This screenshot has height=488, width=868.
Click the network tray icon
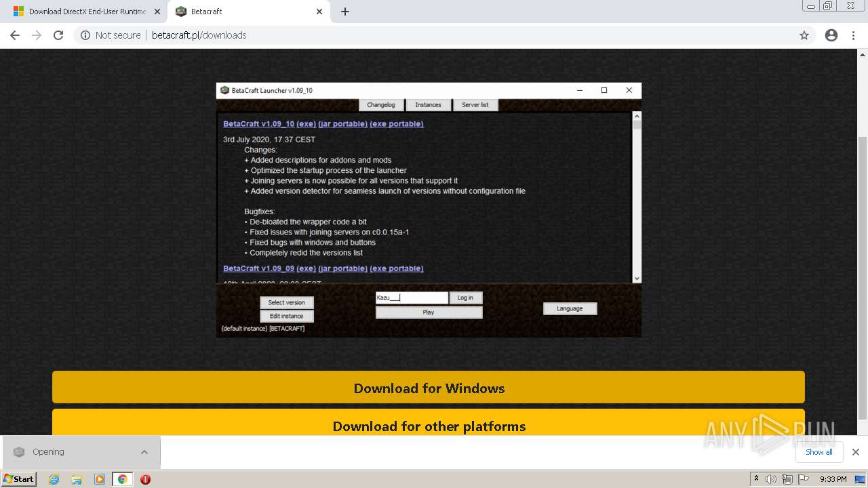pos(787,479)
